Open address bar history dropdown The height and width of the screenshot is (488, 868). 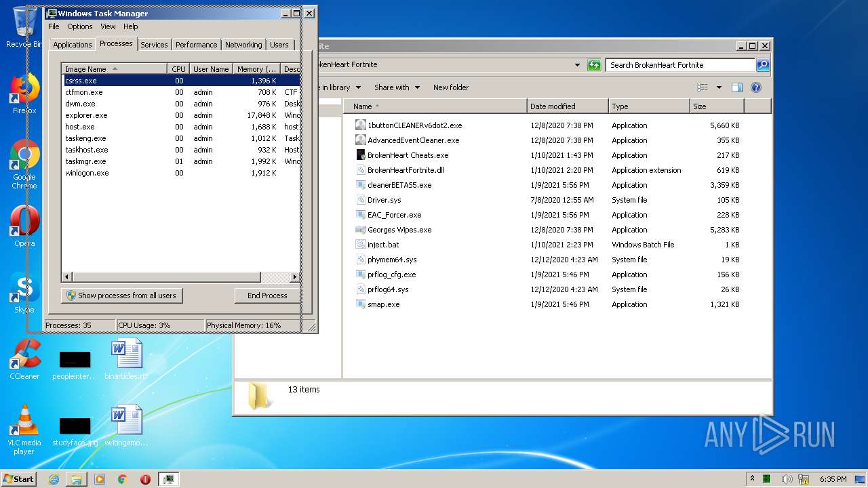(x=577, y=65)
